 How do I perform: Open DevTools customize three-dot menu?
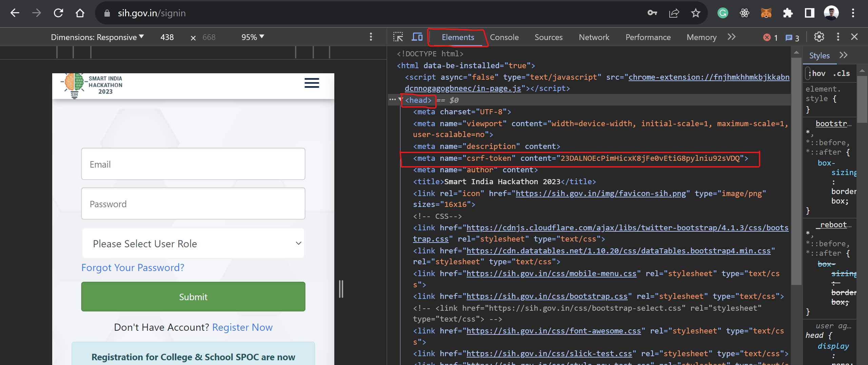click(x=838, y=37)
